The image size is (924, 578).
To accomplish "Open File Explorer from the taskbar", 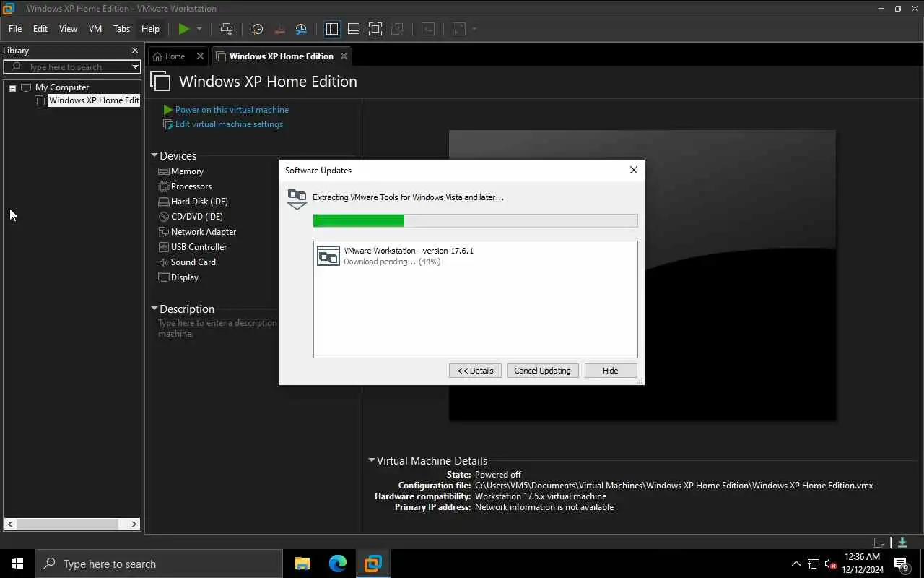I will tap(302, 564).
